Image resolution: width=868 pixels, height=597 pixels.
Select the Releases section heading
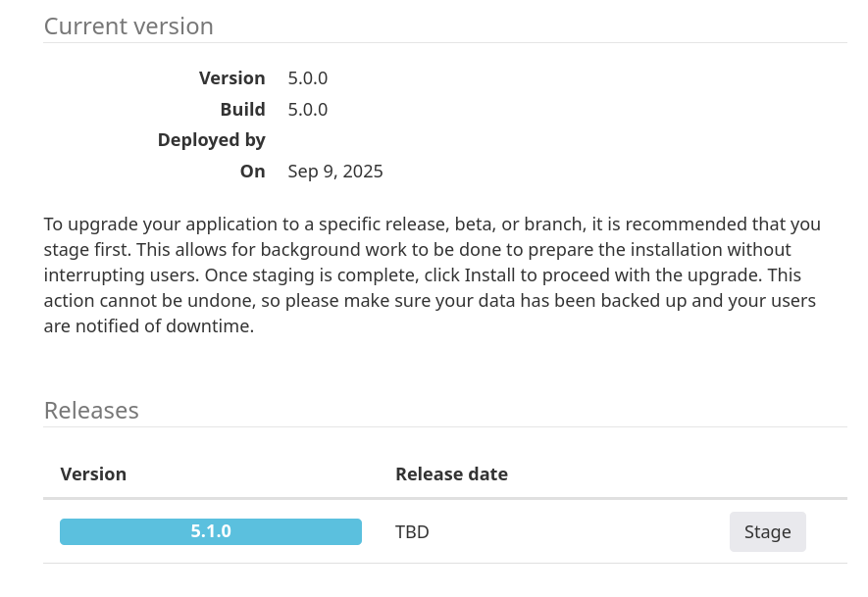(91, 410)
